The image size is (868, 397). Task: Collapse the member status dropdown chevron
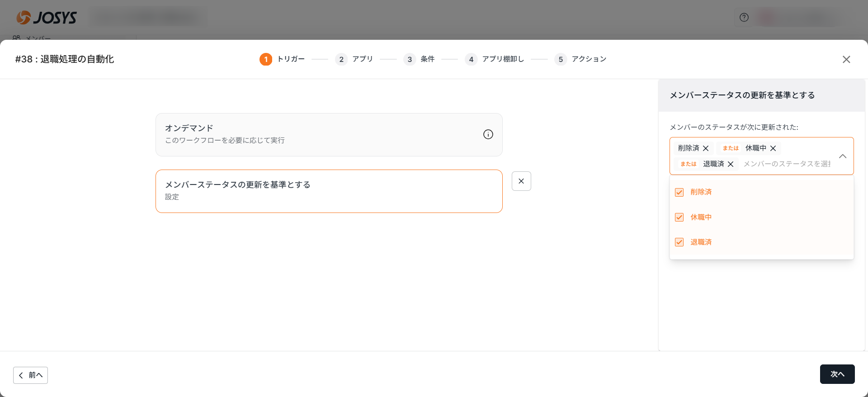pyautogui.click(x=843, y=156)
